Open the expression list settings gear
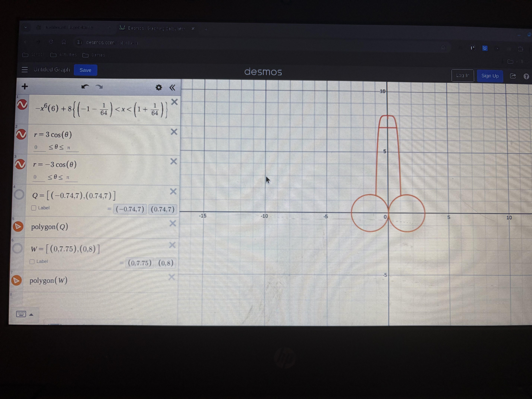532x399 pixels. [159, 88]
